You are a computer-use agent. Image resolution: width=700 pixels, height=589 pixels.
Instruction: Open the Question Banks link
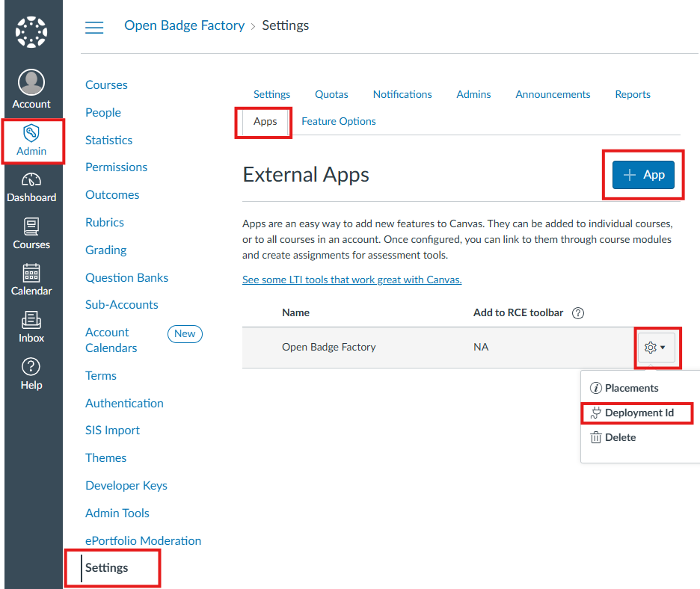pos(127,278)
